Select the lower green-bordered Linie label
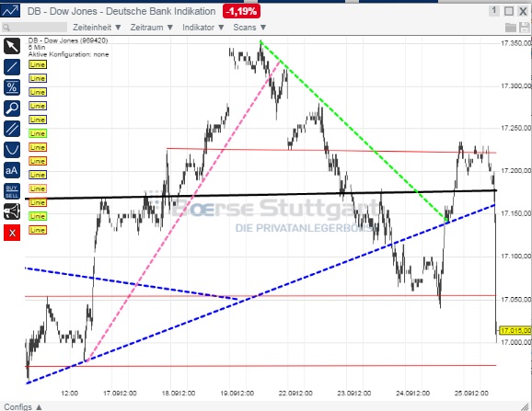 [38, 216]
